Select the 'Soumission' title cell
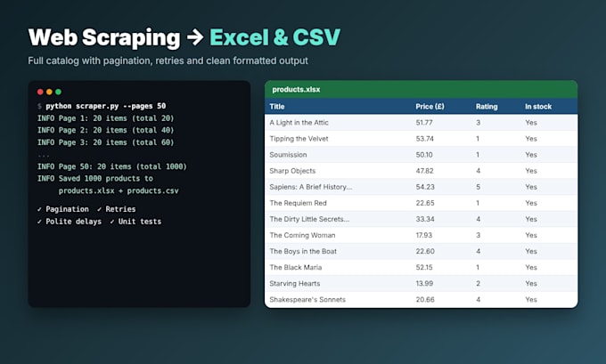 pyautogui.click(x=289, y=155)
